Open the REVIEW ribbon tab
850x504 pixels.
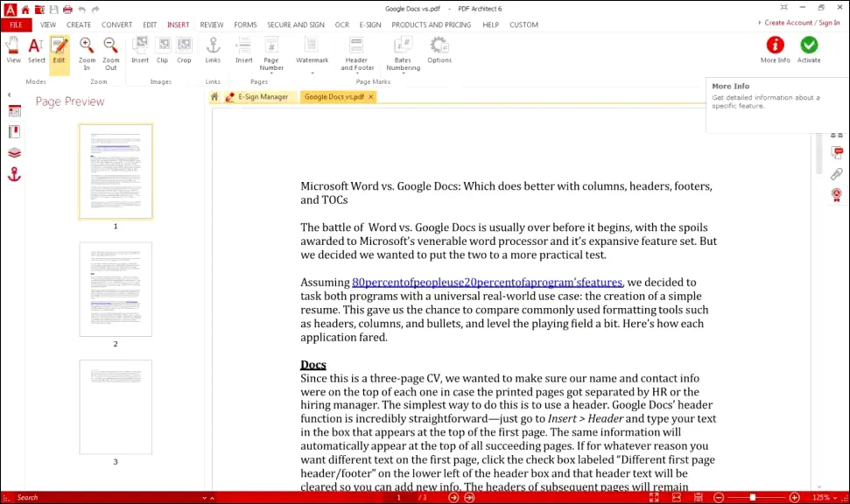pyautogui.click(x=211, y=24)
